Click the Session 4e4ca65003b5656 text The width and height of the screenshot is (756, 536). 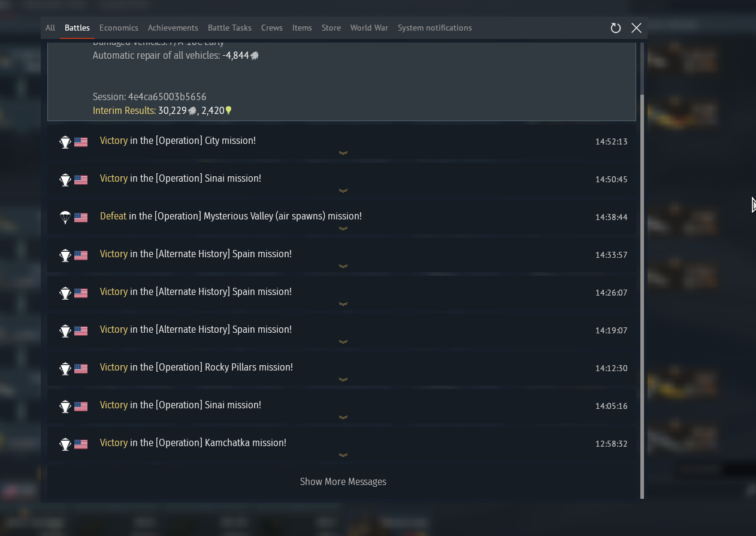tap(150, 97)
